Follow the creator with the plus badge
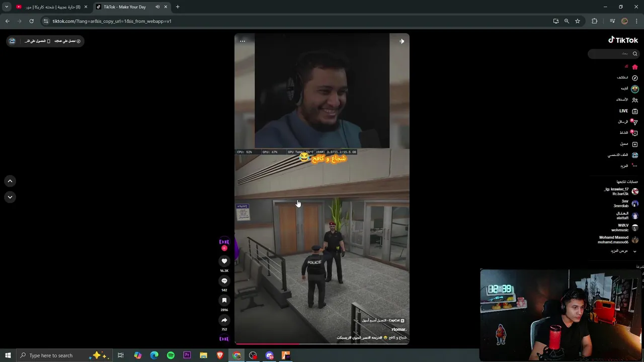 click(x=224, y=248)
